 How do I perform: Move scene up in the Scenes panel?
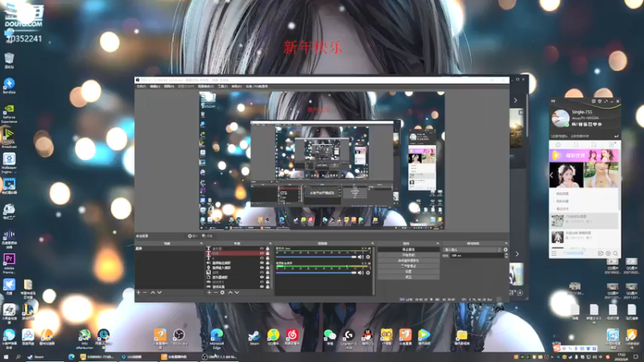153,293
